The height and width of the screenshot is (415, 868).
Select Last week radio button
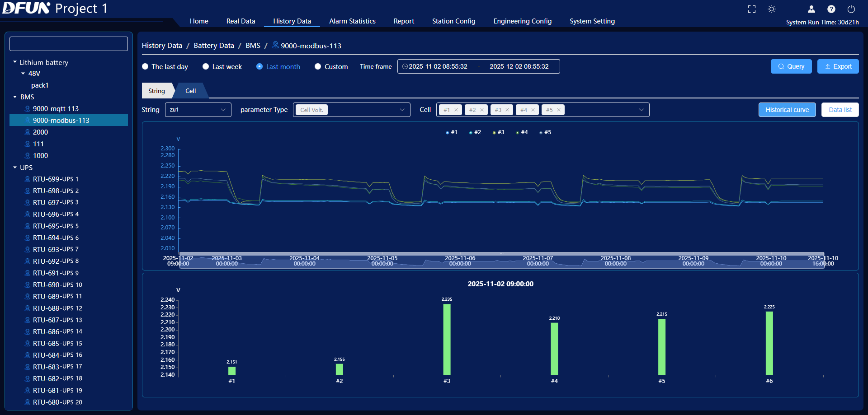tap(206, 66)
